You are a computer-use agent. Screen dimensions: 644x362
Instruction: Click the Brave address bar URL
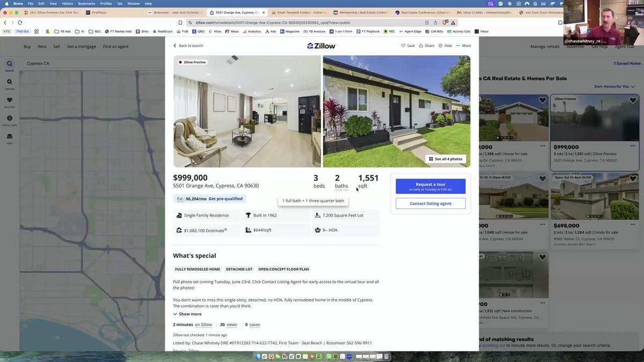coord(273,23)
